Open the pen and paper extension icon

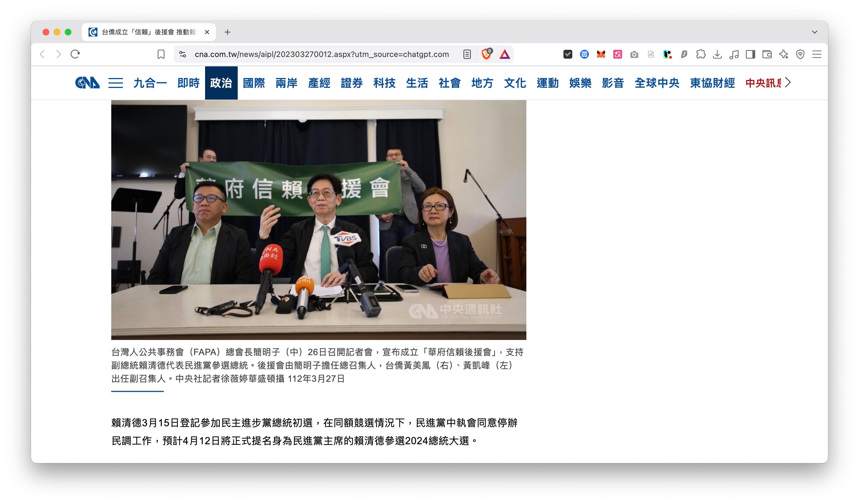651,54
